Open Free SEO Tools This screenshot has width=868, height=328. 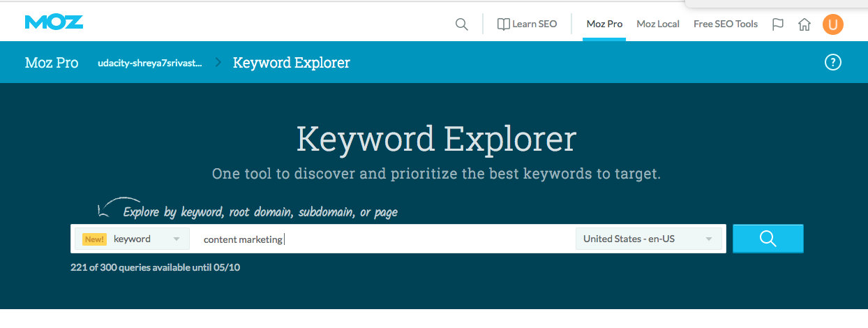pos(726,24)
